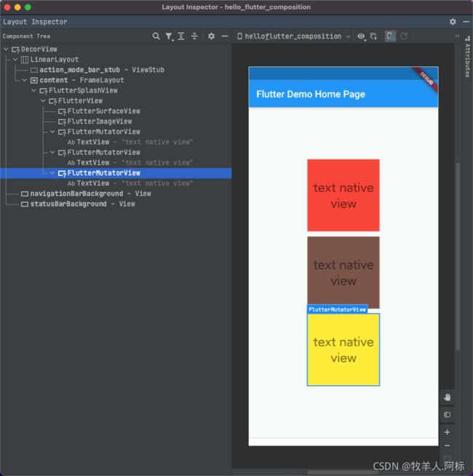The image size is (473, 476).
Task: Click the DecorView row label
Action: 39,49
